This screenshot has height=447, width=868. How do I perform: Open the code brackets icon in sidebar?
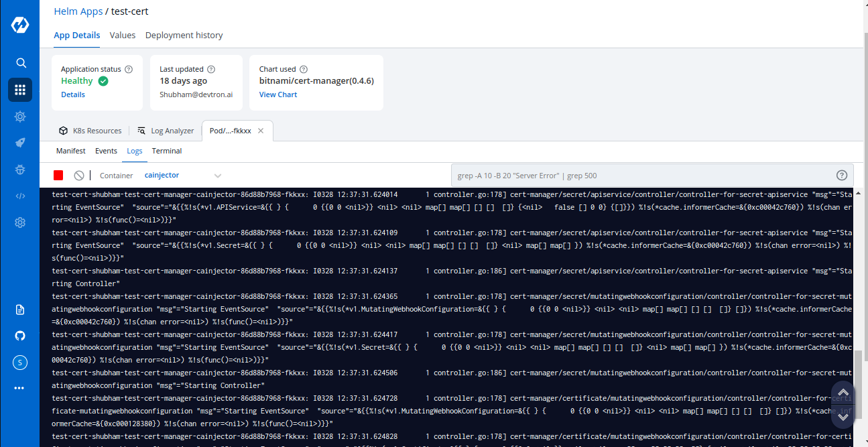click(x=20, y=196)
